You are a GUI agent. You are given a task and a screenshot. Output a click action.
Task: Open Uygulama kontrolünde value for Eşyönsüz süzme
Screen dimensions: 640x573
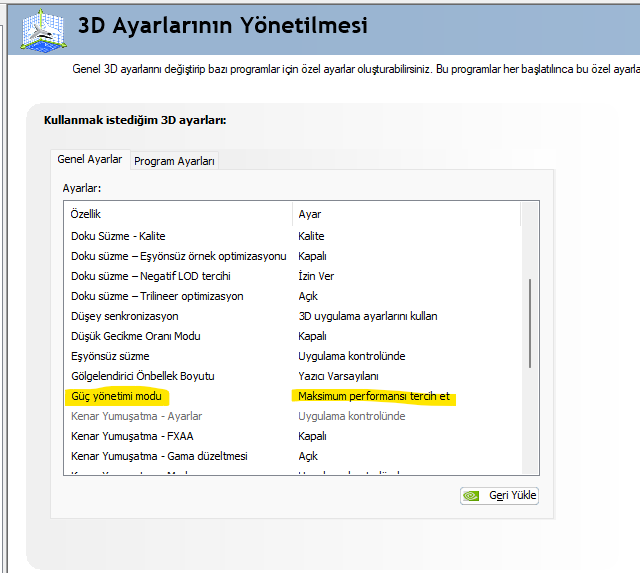[352, 356]
